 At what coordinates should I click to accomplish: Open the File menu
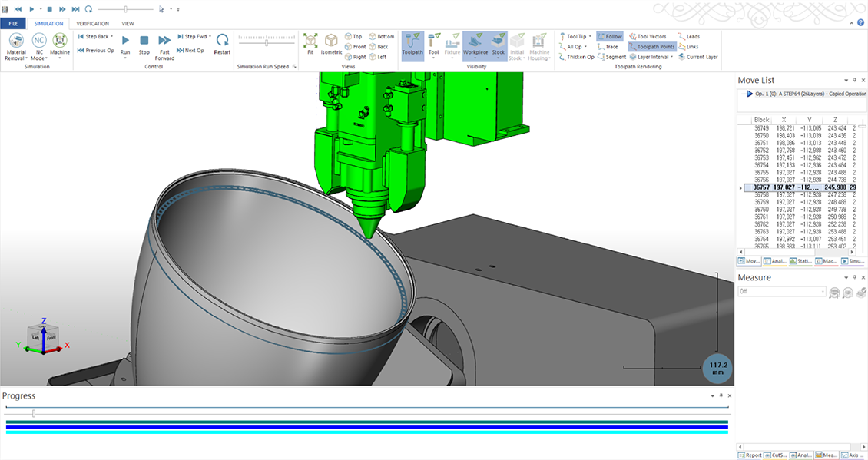13,24
